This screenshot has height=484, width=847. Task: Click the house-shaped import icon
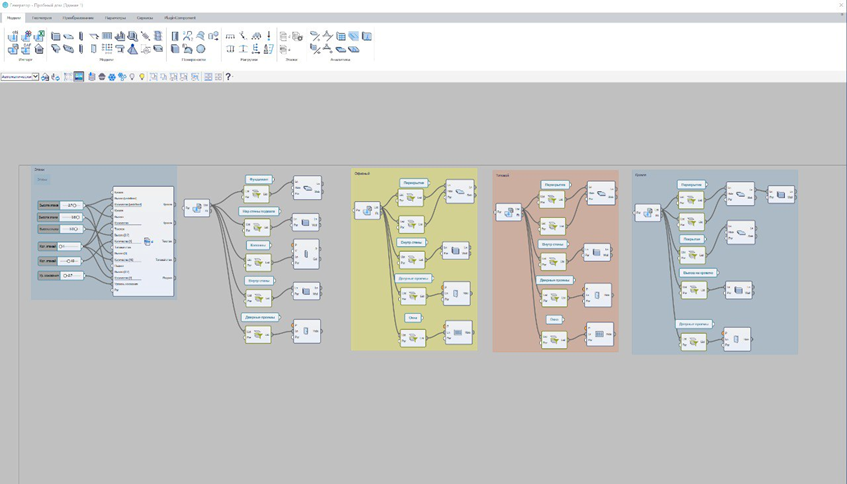[x=39, y=49]
